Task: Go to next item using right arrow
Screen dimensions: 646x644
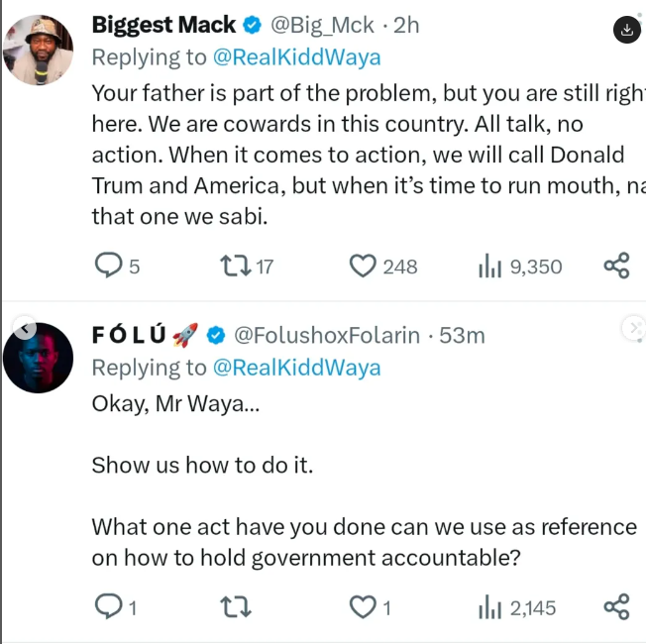Action: point(631,327)
